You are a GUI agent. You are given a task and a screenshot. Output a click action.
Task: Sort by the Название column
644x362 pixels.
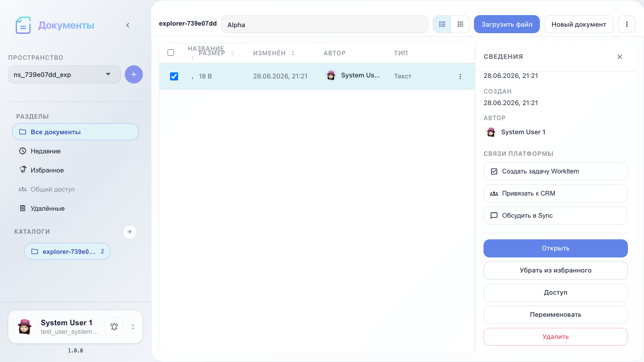[206, 49]
